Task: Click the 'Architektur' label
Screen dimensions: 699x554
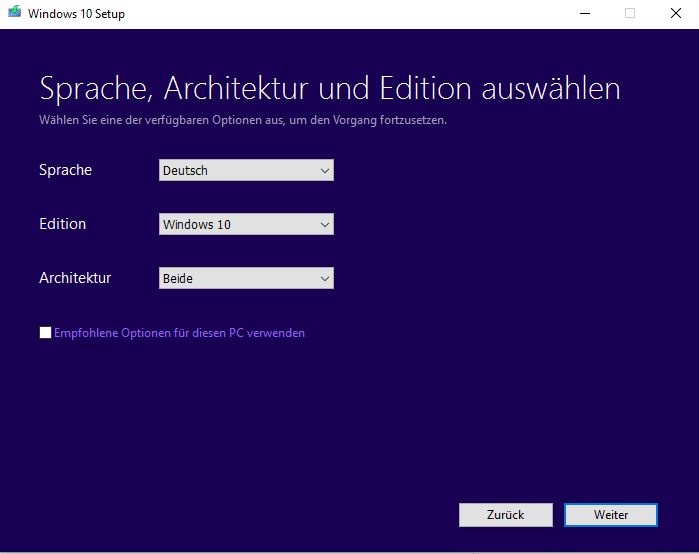Action: tap(75, 278)
